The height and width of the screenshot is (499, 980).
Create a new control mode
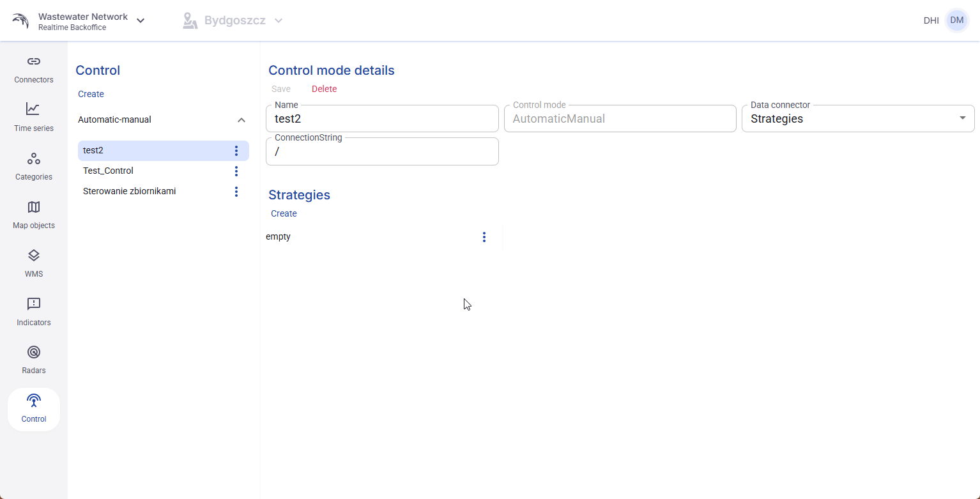tap(91, 94)
